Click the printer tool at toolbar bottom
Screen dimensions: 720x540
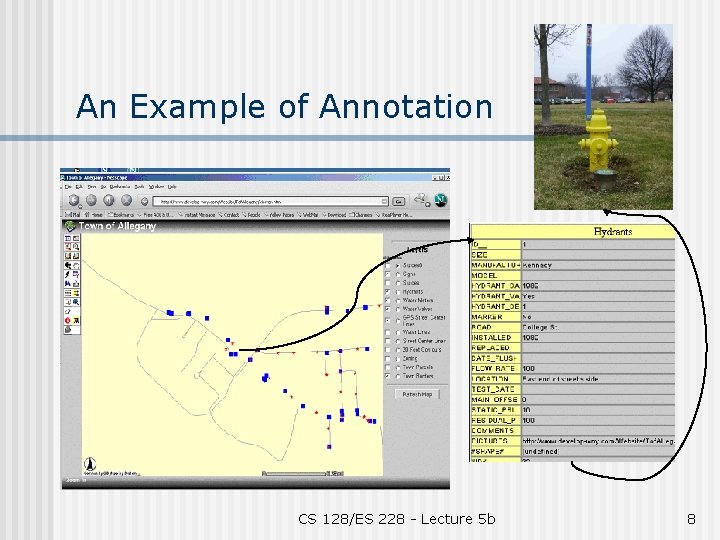coord(68,330)
